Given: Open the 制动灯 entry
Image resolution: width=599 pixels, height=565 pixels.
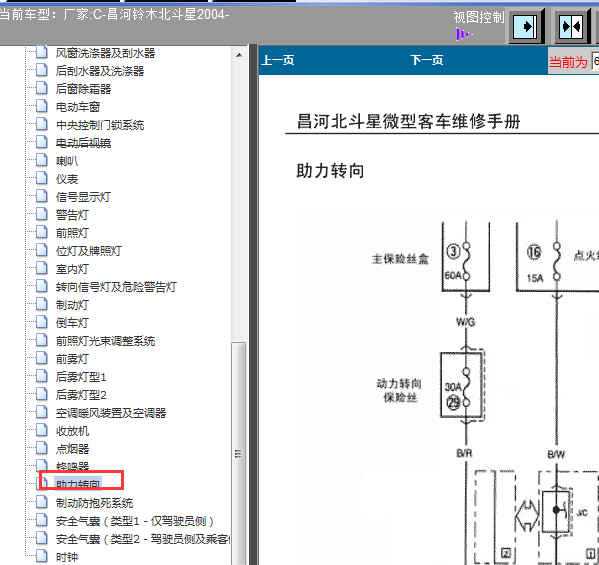Looking at the screenshot, I should coord(72,304).
